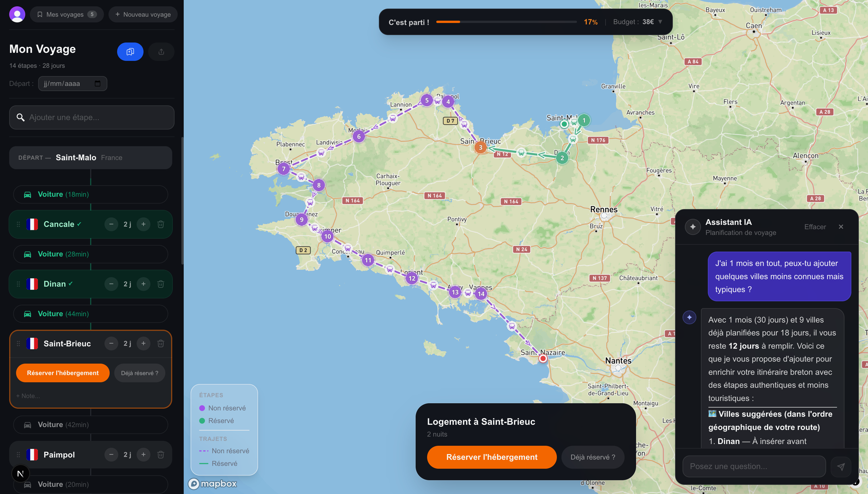
Task: Select map marker 6 near Morlaix
Action: 359,137
